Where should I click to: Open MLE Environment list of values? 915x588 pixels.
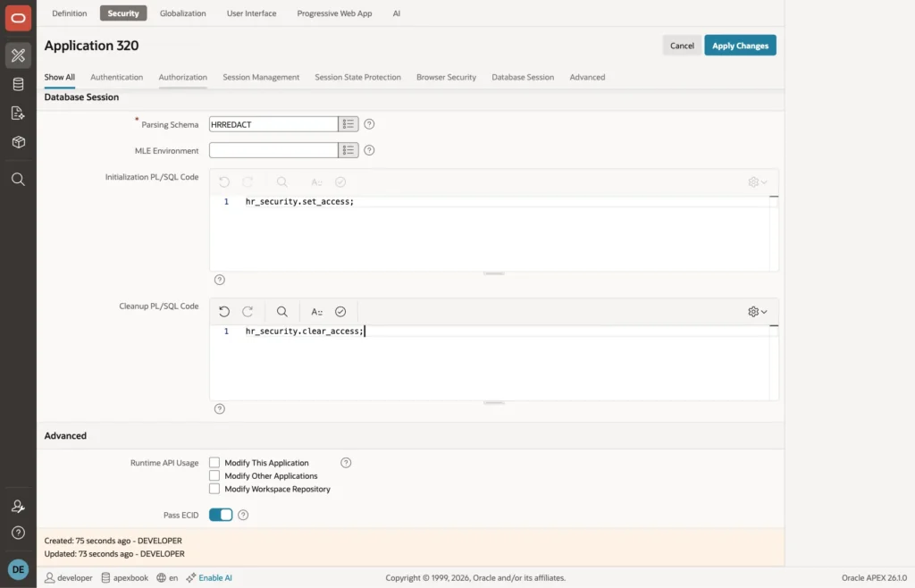click(348, 150)
